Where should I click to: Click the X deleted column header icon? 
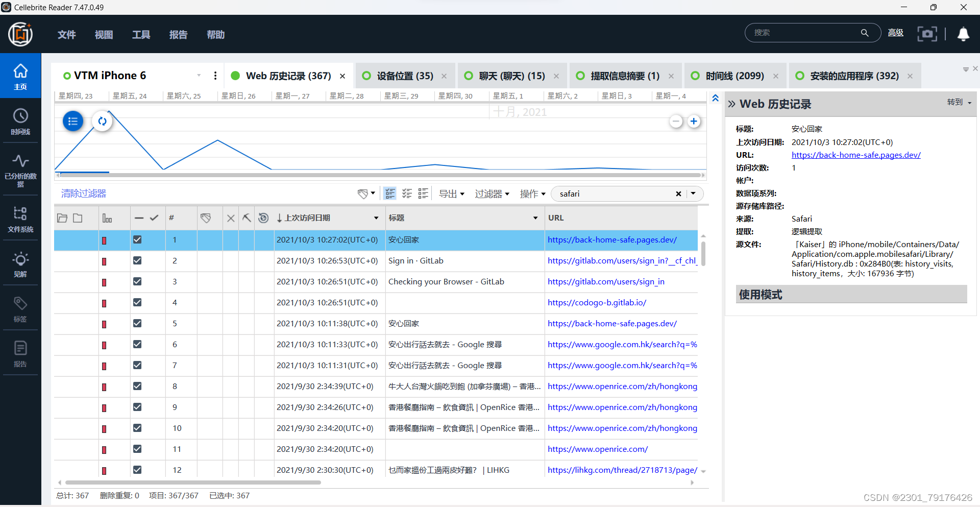(231, 218)
